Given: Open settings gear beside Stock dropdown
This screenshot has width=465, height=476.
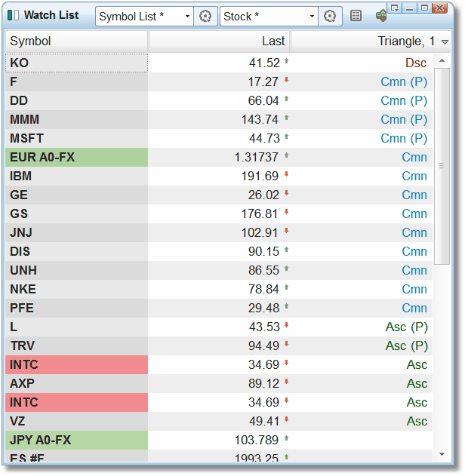Looking at the screenshot, I should [330, 16].
